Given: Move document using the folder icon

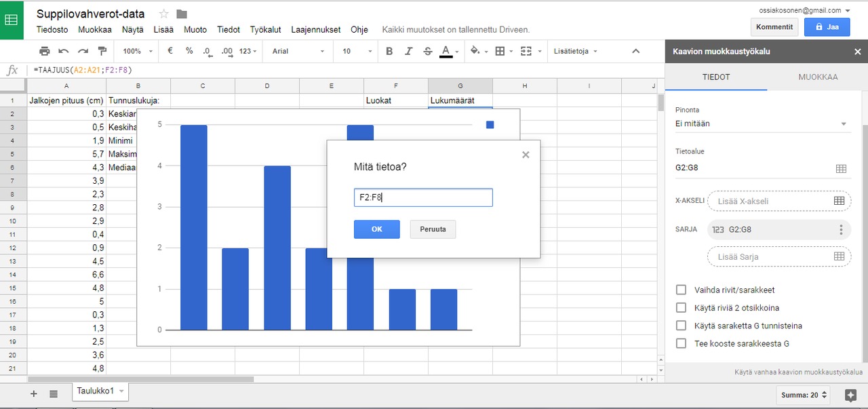Looking at the screenshot, I should [x=182, y=14].
